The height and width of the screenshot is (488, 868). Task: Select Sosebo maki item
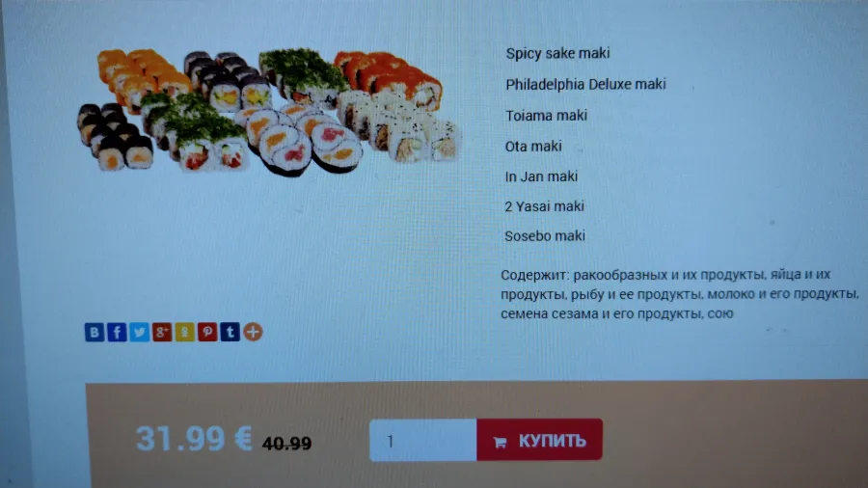pos(545,236)
